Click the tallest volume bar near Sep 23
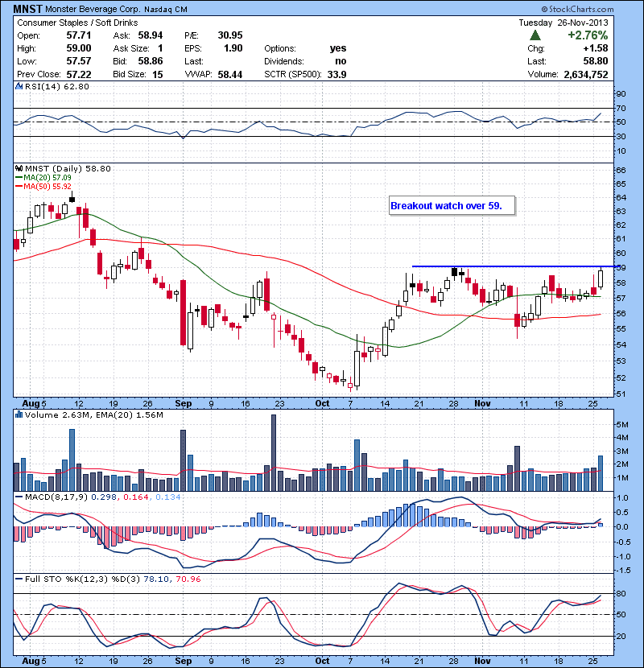This screenshot has width=644, height=668. click(274, 452)
